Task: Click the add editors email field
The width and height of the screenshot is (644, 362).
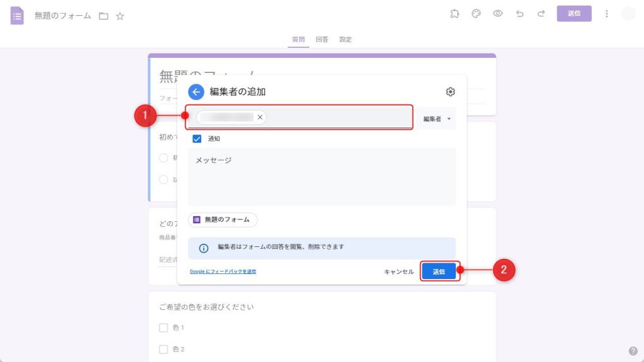Action: 299,118
